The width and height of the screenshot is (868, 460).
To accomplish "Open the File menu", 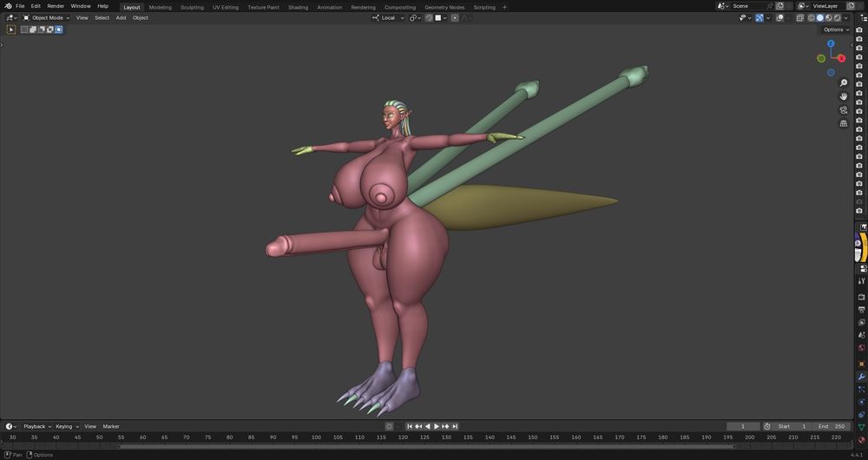I will pos(20,6).
